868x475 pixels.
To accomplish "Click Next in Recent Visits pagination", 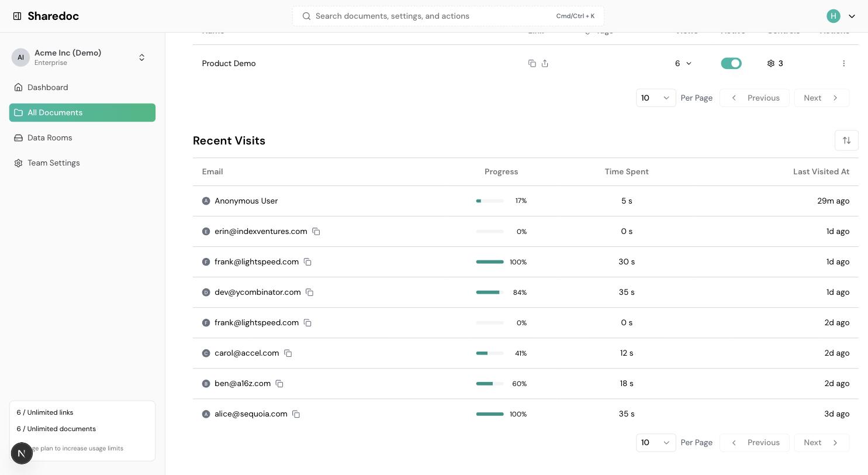I will (822, 443).
